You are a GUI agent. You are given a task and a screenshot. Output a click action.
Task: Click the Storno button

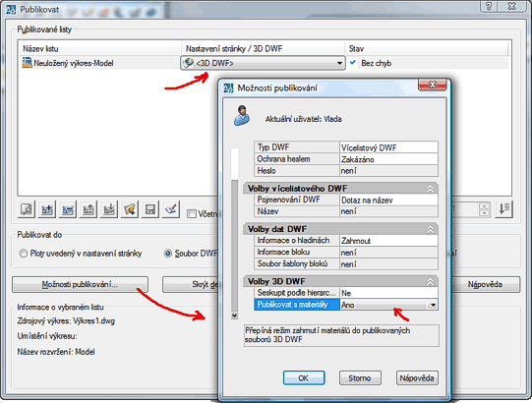pyautogui.click(x=360, y=377)
